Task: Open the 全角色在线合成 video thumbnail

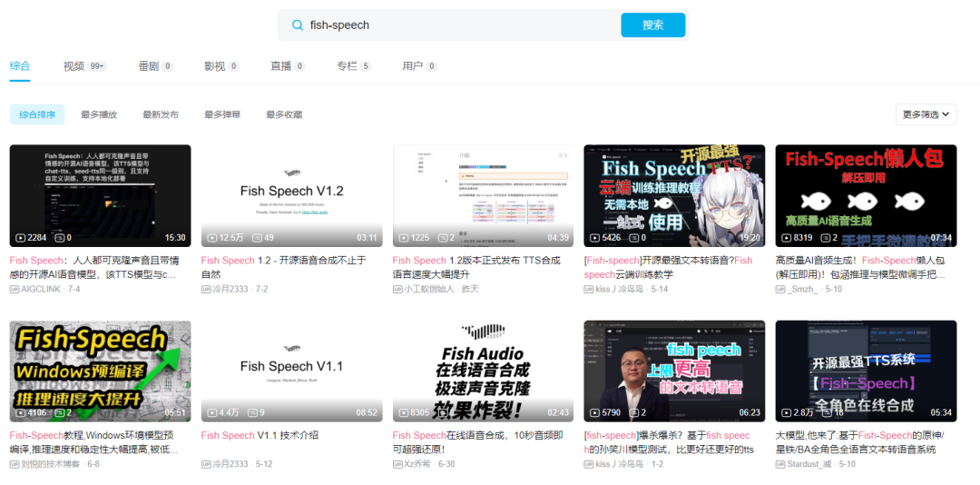Action: click(x=866, y=371)
